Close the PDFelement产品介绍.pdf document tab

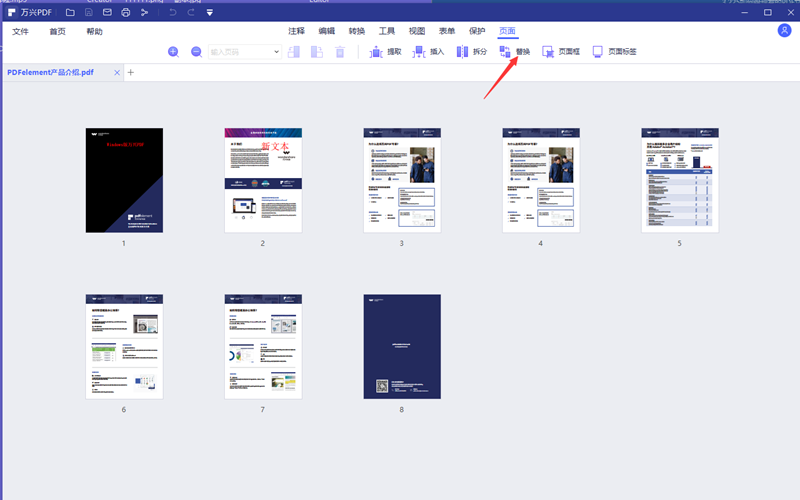coord(117,73)
